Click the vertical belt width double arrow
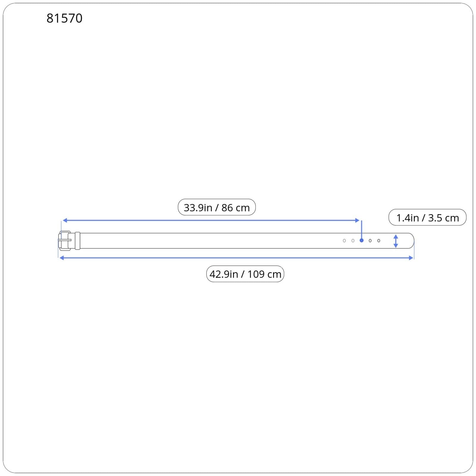 396,241
